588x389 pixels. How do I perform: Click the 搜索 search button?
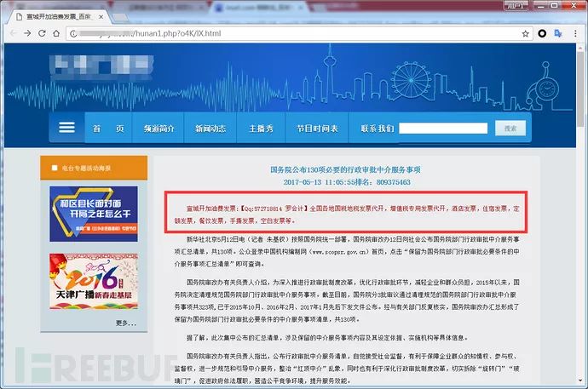510,128
